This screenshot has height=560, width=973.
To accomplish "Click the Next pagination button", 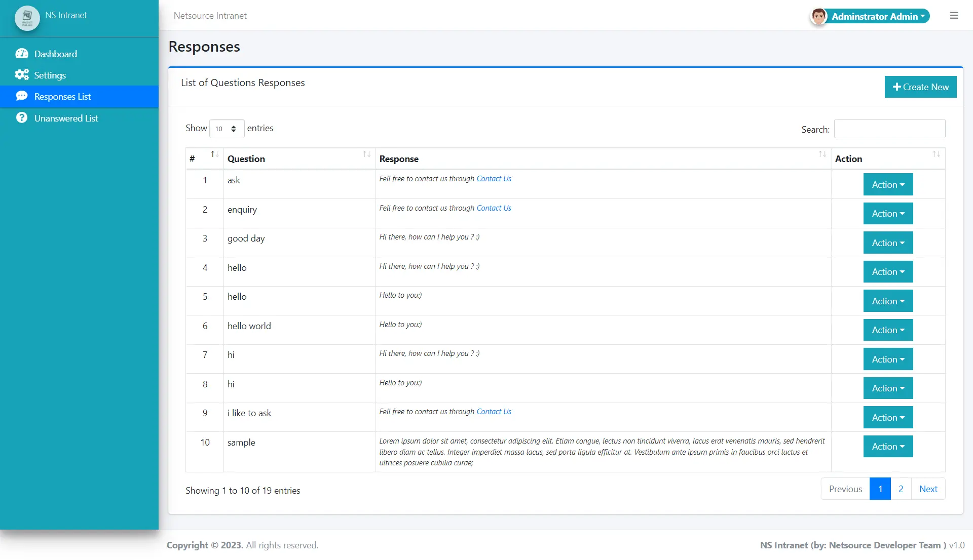I will point(928,489).
